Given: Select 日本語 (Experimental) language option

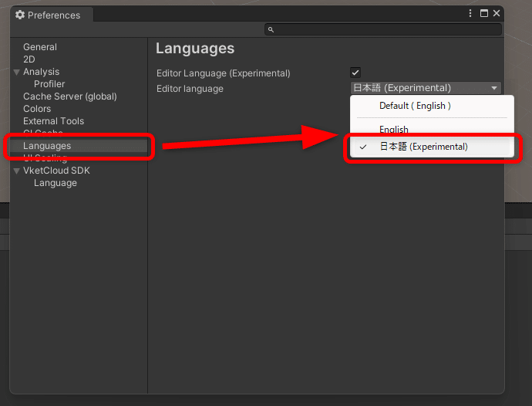Looking at the screenshot, I should click(x=423, y=147).
